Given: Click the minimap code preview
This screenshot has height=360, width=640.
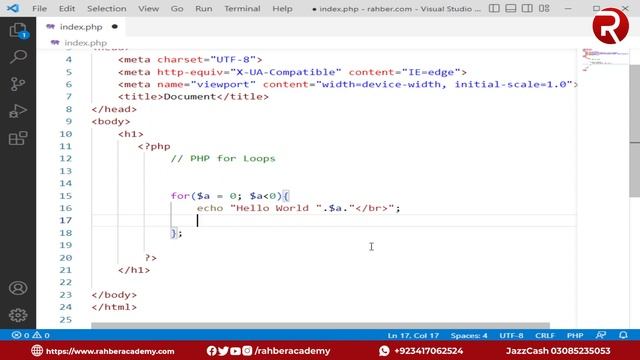Looking at the screenshot, I should tap(605, 59).
